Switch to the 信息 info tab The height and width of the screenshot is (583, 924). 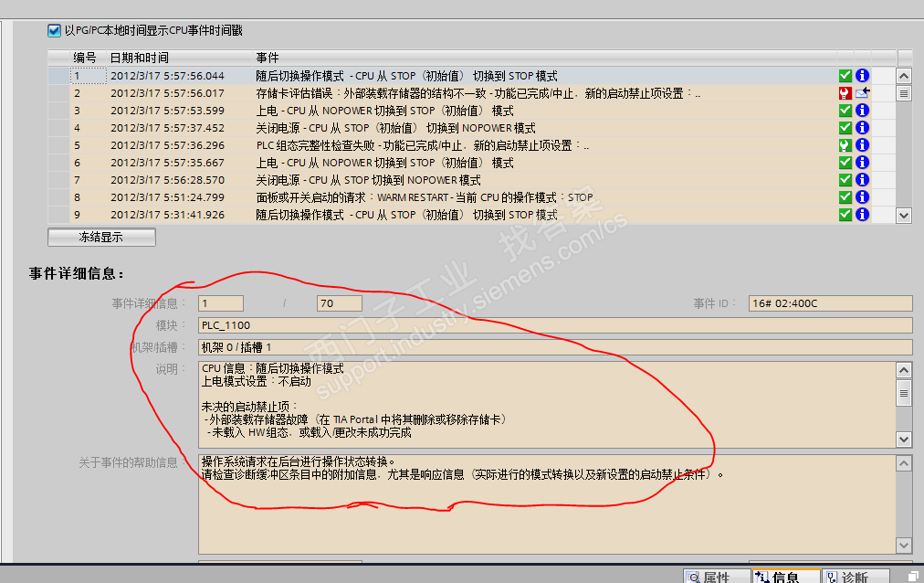[786, 577]
